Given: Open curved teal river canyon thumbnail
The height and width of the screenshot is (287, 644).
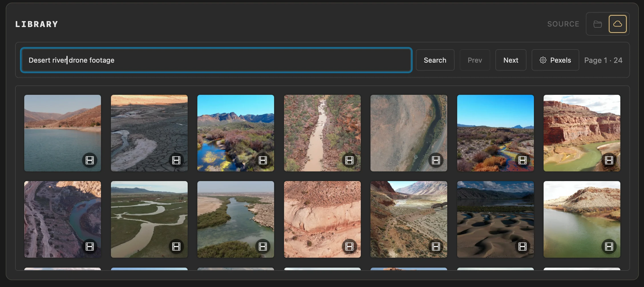Looking at the screenshot, I should [x=62, y=219].
